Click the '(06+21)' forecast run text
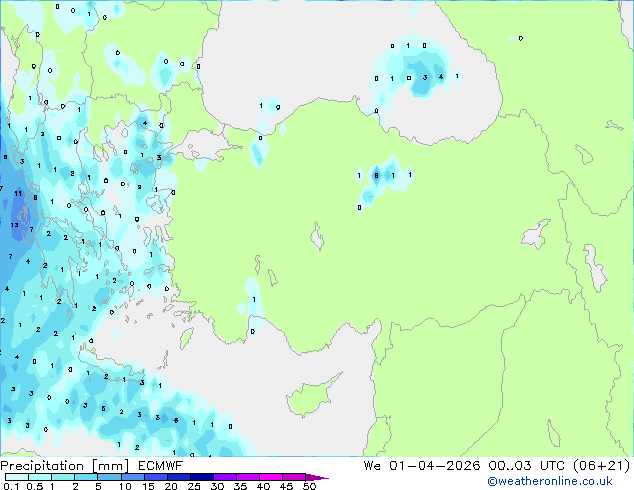The image size is (634, 490). (602, 466)
